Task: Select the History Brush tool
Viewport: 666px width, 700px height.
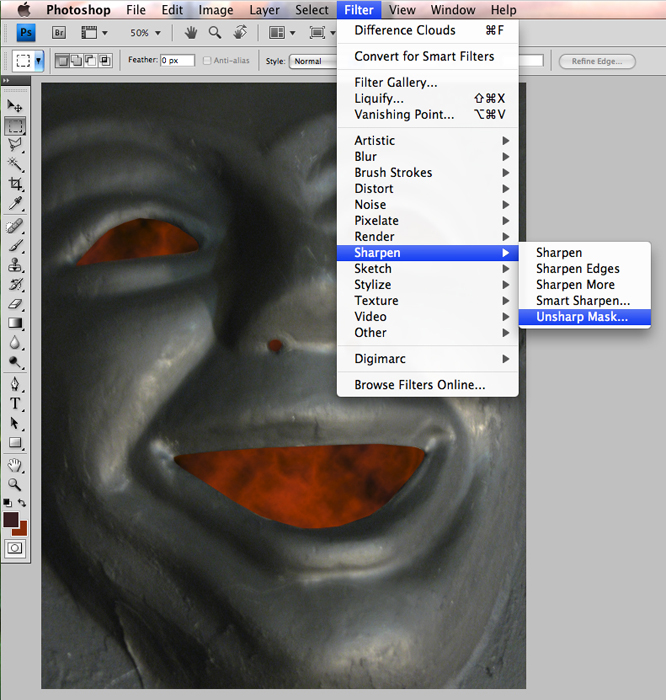Action: (15, 284)
